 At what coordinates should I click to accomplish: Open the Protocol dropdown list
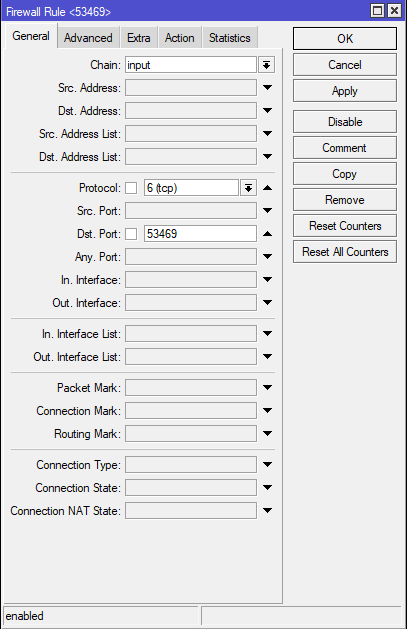pyautogui.click(x=249, y=188)
